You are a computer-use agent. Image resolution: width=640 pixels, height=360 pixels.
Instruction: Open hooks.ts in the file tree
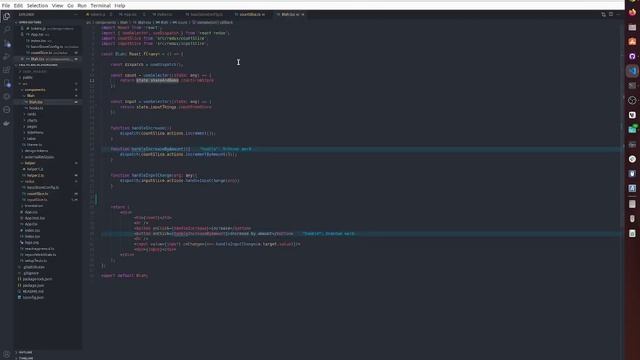point(36,108)
